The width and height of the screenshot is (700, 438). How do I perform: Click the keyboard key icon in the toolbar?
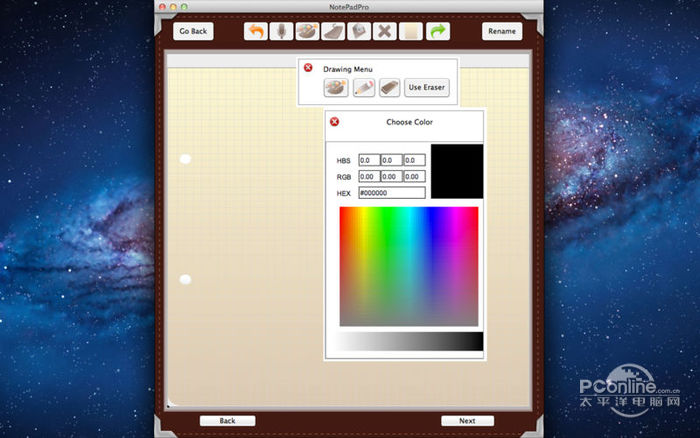359,31
